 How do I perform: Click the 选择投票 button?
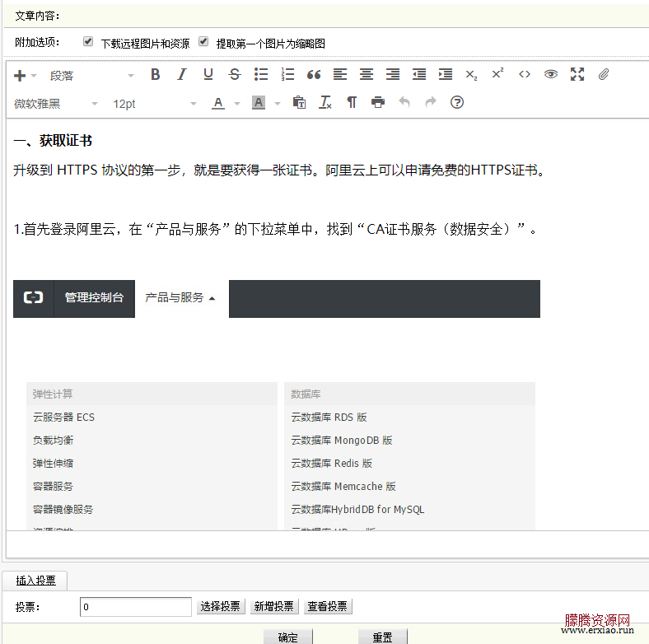[x=221, y=607]
